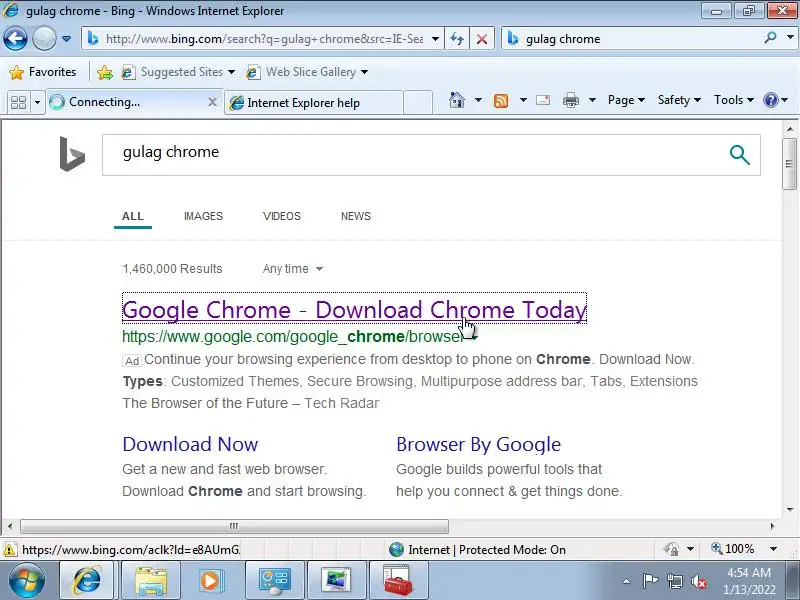Click horizontal scrollbar right arrow

(772, 526)
